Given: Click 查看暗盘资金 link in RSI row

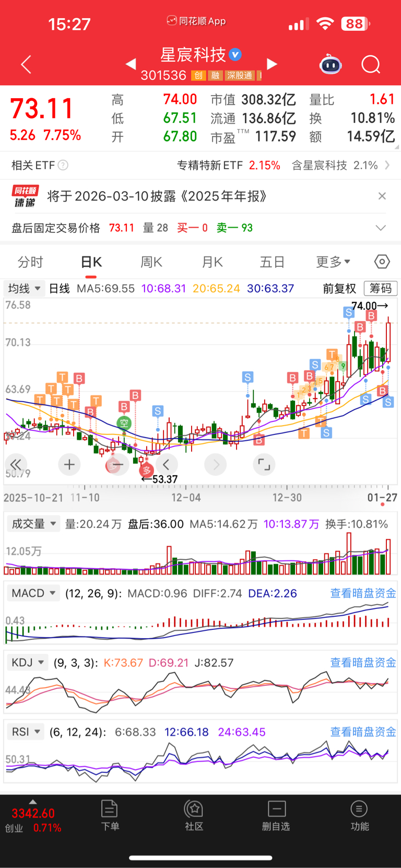Looking at the screenshot, I should coord(363,732).
